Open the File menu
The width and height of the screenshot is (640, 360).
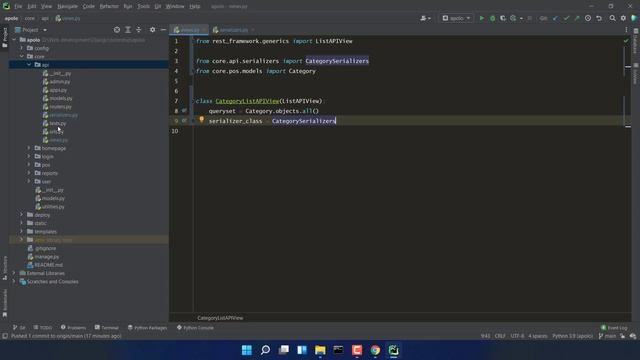tap(18, 7)
